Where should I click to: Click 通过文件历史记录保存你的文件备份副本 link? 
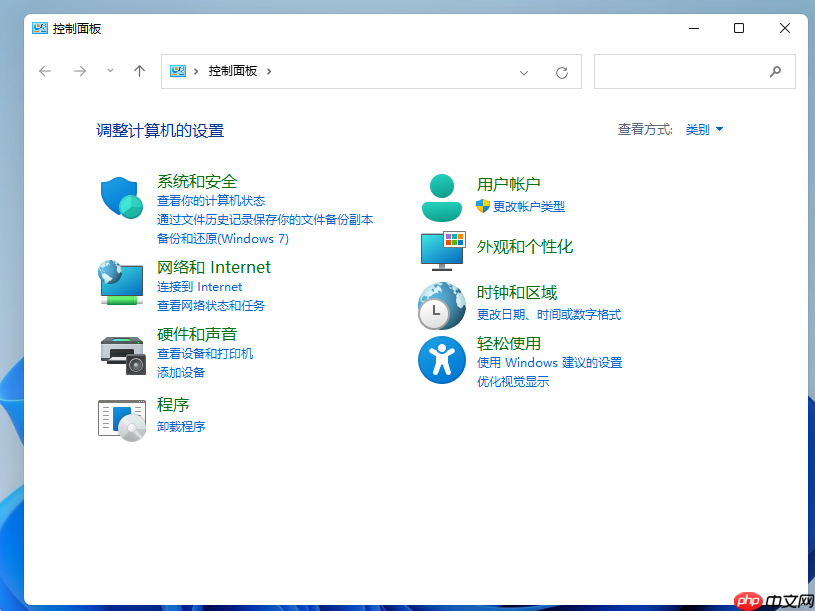pyautogui.click(x=265, y=220)
